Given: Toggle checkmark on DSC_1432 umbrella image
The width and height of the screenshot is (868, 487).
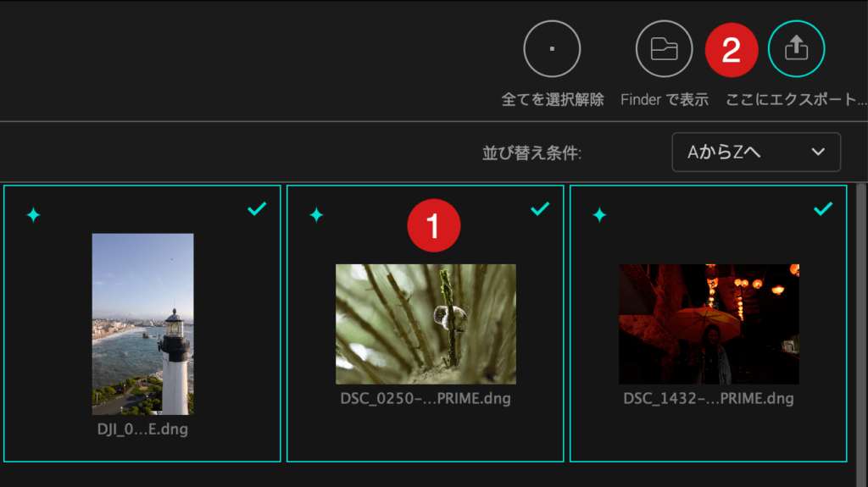Looking at the screenshot, I should tap(823, 208).
